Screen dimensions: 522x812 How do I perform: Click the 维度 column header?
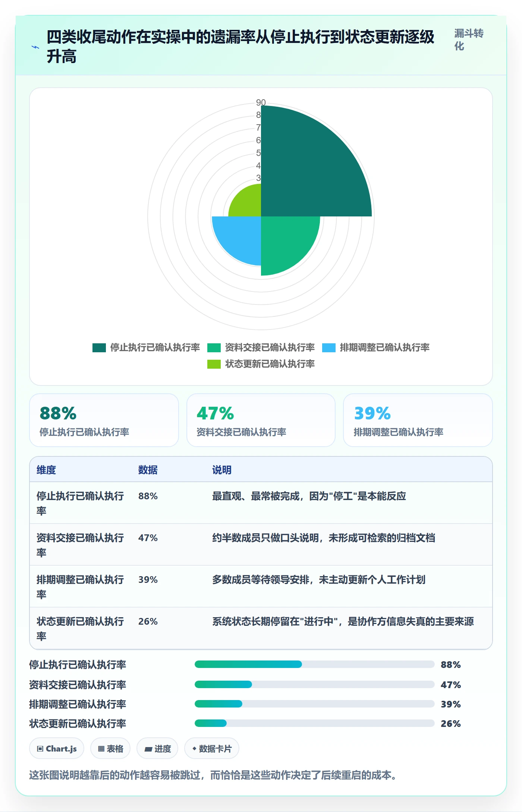coord(46,470)
